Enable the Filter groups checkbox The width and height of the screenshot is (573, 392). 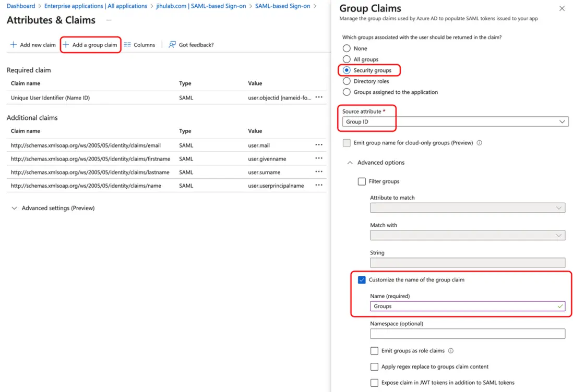coord(362,181)
